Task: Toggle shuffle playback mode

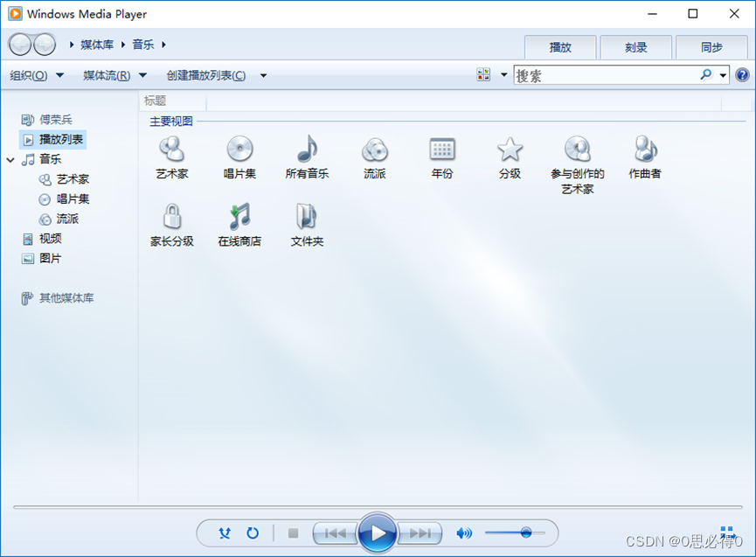Action: [225, 533]
